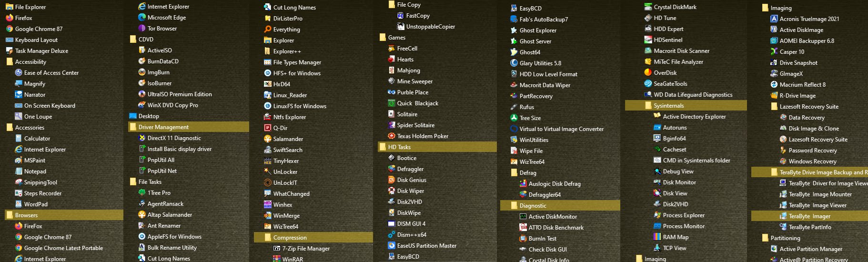Click the Disk Genius icon
Image resolution: width=868 pixels, height=262 pixels.
click(392, 180)
